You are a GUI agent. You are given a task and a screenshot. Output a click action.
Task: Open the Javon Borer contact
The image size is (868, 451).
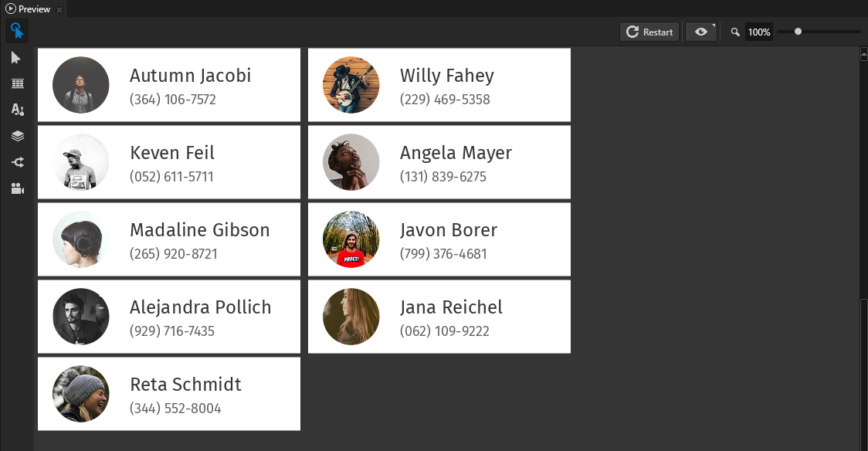pos(439,239)
